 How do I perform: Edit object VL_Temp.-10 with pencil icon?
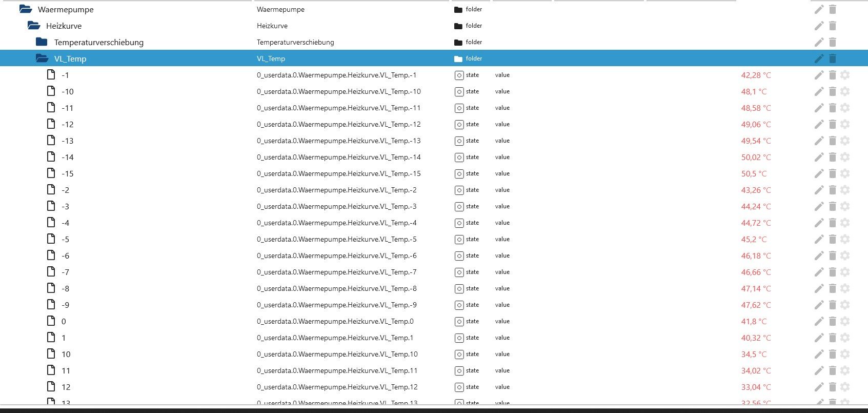(x=819, y=91)
